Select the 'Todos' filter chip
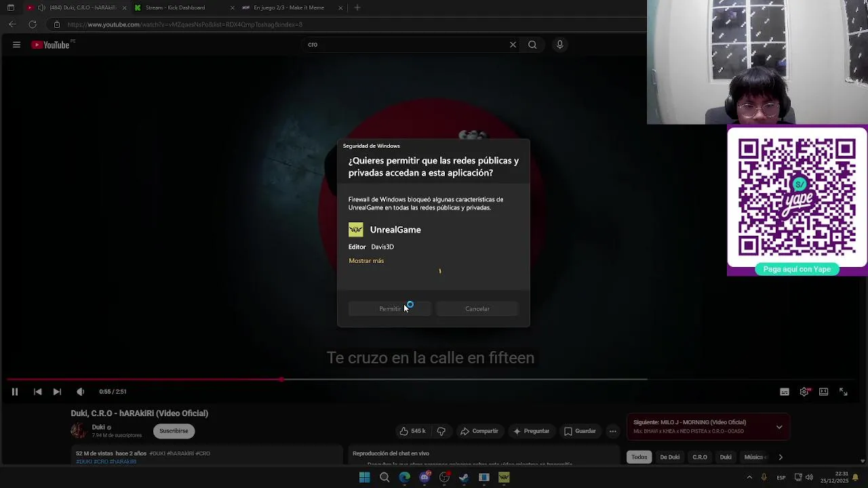This screenshot has width=868, height=488. [x=639, y=457]
